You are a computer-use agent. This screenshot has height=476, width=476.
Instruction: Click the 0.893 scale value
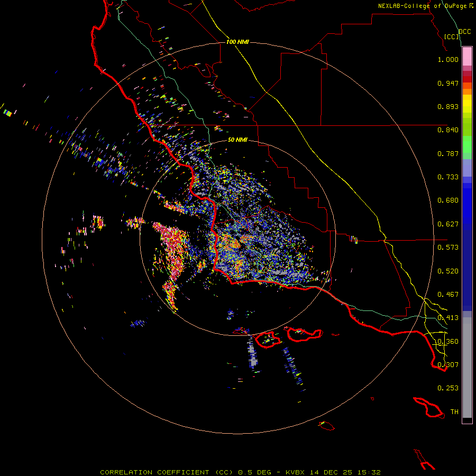448,106
